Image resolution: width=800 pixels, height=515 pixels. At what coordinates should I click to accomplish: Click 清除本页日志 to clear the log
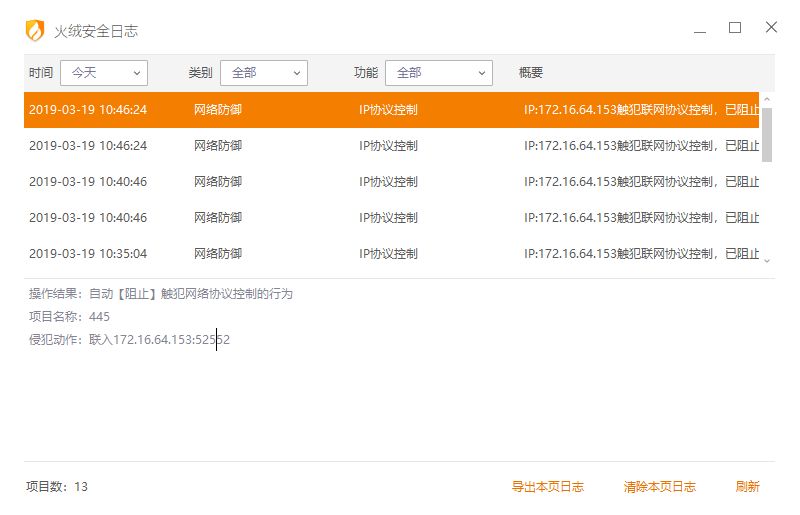pos(659,487)
